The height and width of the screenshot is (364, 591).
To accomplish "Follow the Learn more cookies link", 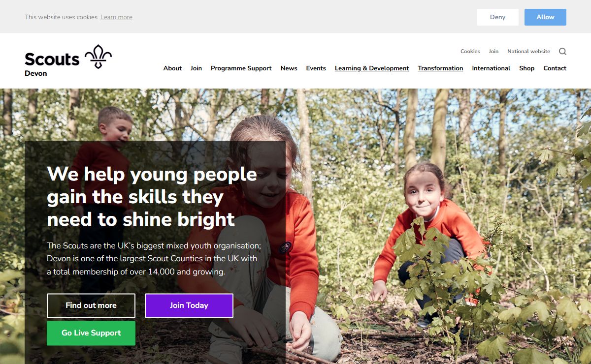I will tap(116, 17).
